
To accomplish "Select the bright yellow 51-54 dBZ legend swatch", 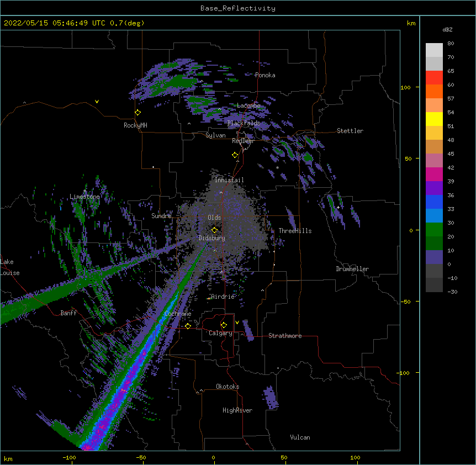I will click(434, 119).
